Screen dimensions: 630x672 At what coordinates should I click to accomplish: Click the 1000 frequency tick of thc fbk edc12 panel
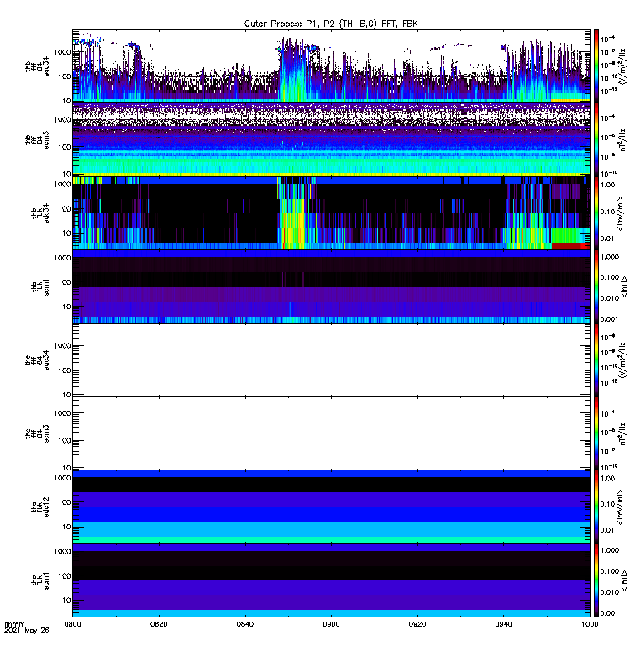pyautogui.click(x=62, y=478)
